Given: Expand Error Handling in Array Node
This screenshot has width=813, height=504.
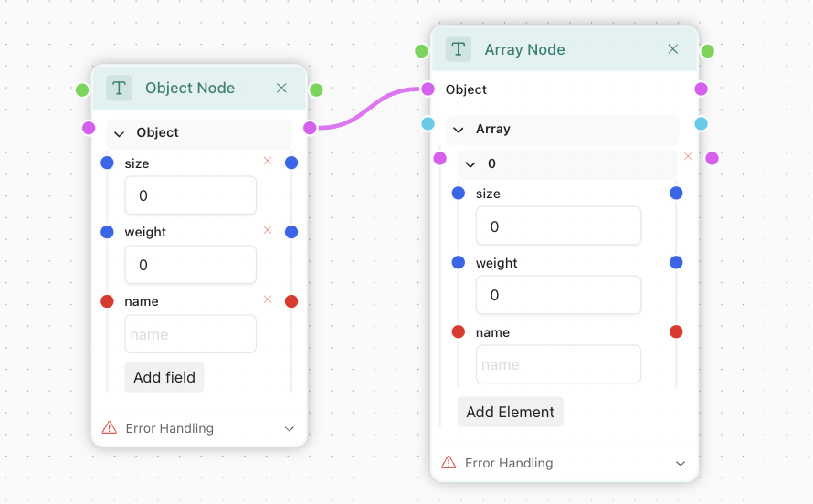Looking at the screenshot, I should coord(681,463).
